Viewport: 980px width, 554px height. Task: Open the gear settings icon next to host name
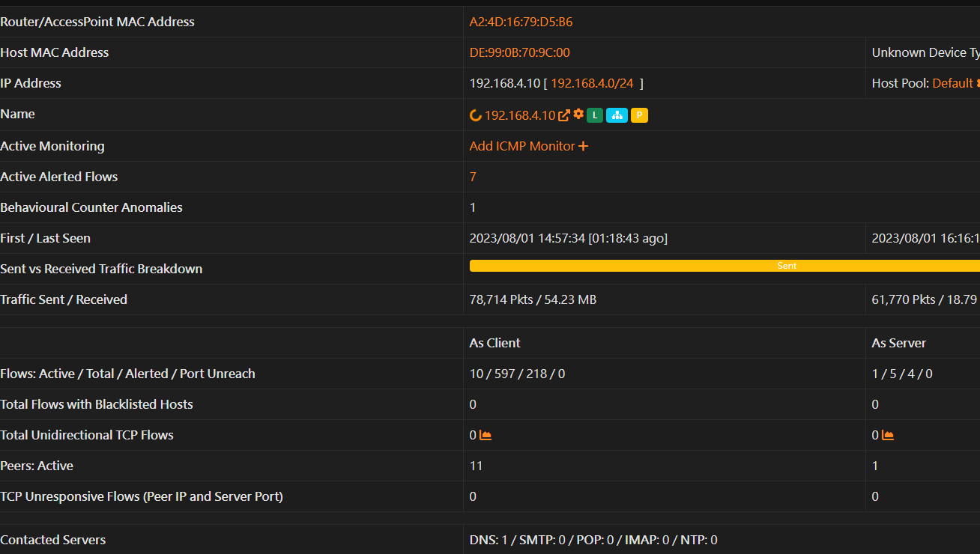point(578,115)
